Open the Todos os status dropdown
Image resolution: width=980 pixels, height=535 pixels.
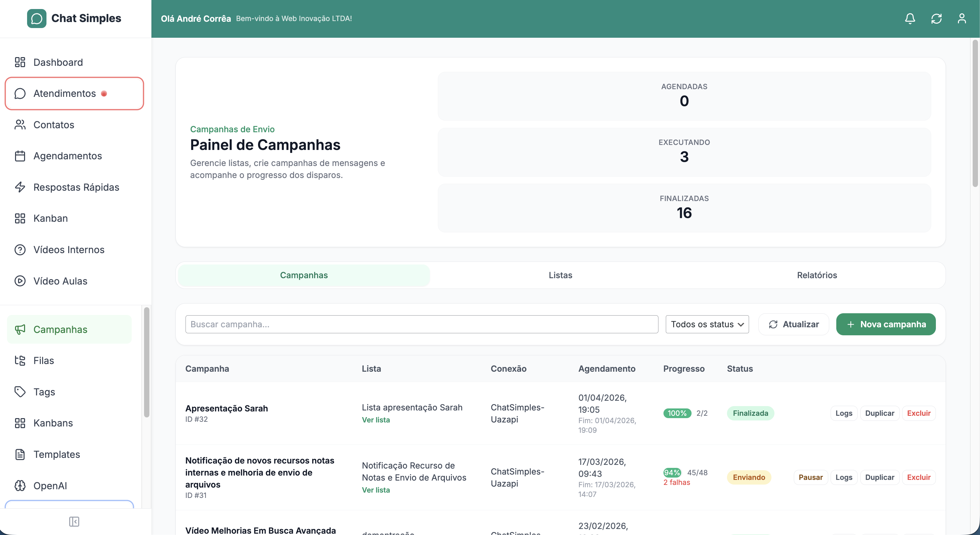click(707, 324)
